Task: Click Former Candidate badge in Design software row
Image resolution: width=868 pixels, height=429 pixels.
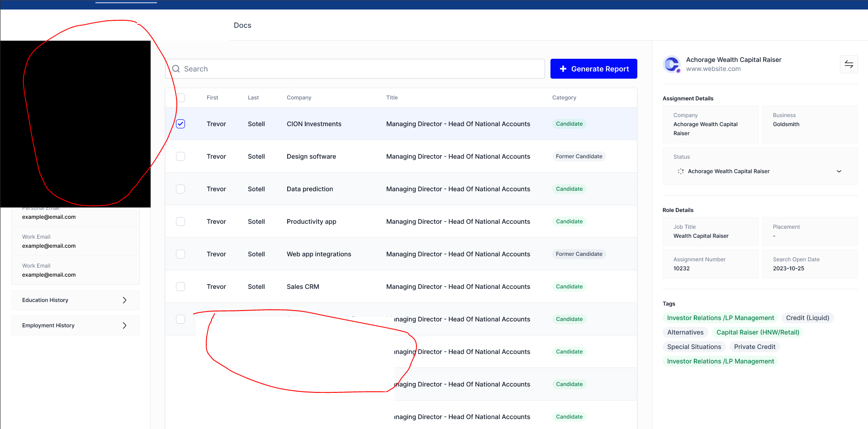Action: tap(579, 156)
